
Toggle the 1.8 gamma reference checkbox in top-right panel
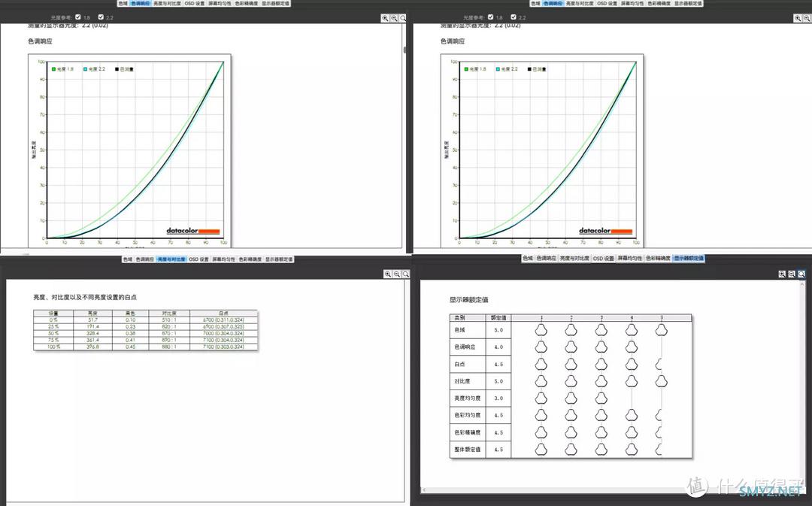[490, 17]
